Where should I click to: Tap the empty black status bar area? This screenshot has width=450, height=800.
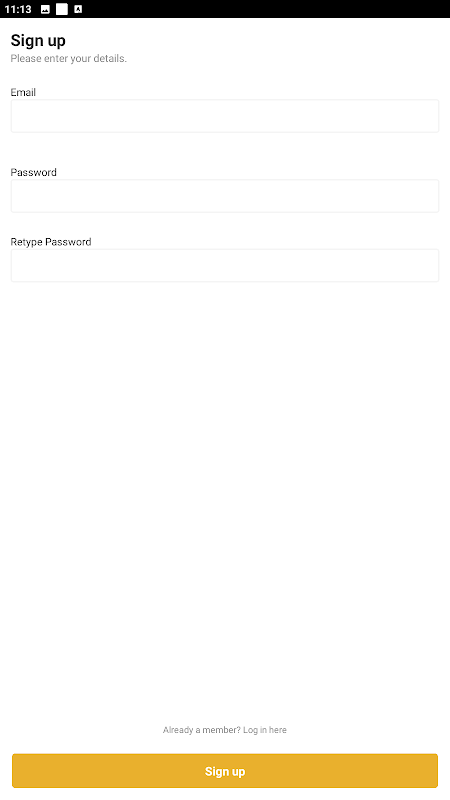[265, 9]
